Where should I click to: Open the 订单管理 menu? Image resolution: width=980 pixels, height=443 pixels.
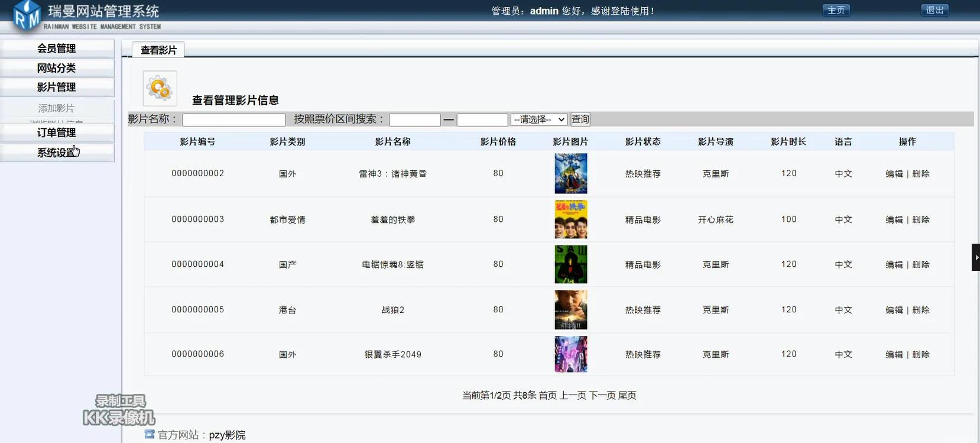(57, 132)
